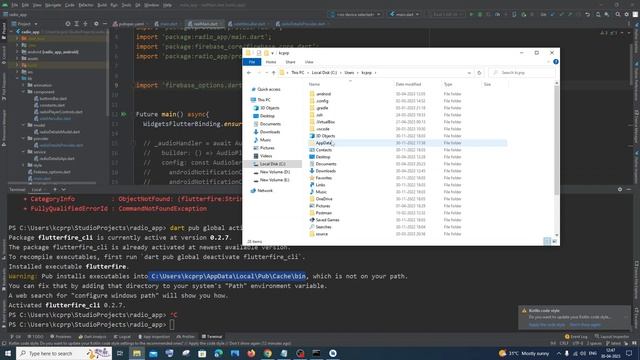Click 'Users' in the address breadcrumb
This screenshot has width=640, height=360.
pos(349,73)
